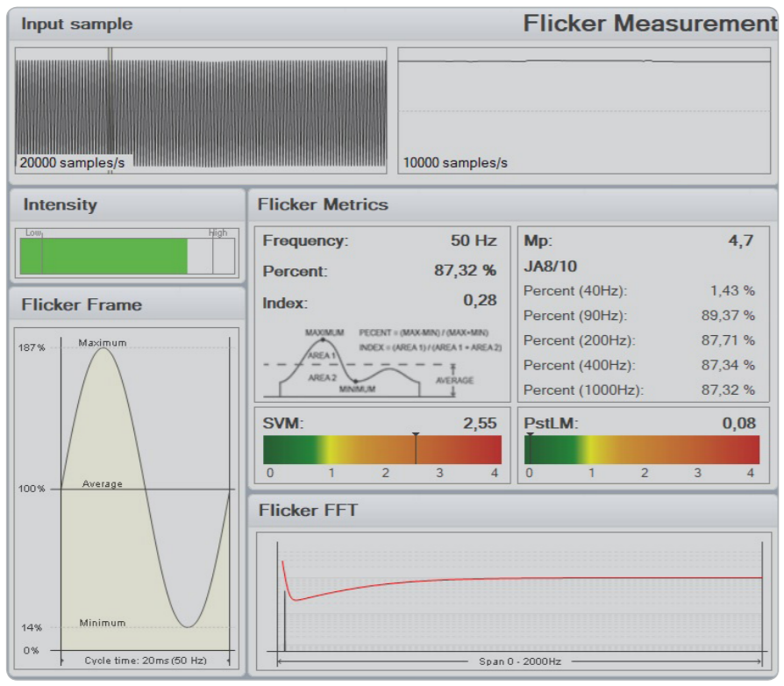This screenshot has height=686, width=784.
Task: Select the Percent (200Hz) value 87,71 %
Action: [728, 340]
